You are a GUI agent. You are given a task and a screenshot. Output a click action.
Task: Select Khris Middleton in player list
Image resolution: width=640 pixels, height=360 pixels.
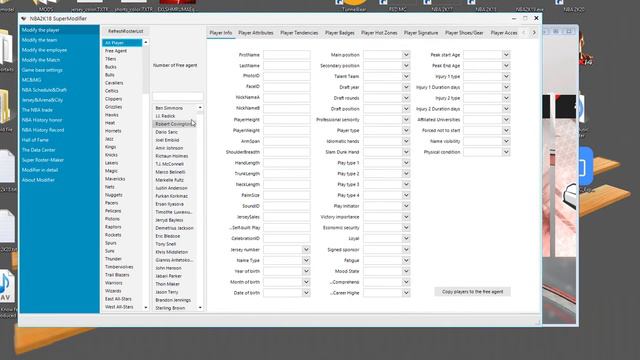171,252
